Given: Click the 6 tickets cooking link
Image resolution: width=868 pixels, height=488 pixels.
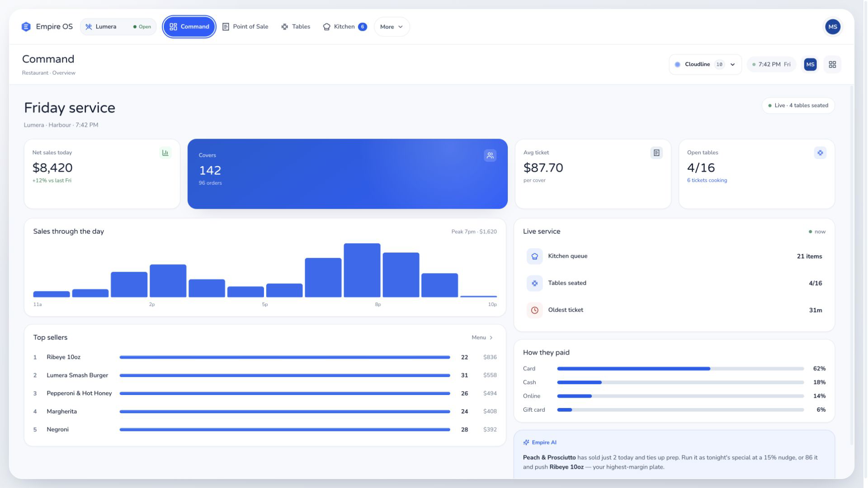Looking at the screenshot, I should [x=707, y=180].
